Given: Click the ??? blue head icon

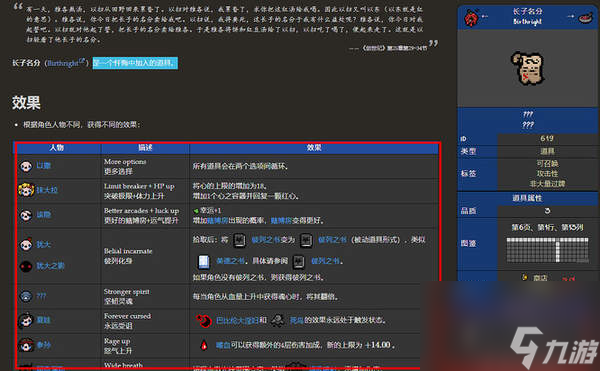Looking at the screenshot, I should [26, 296].
